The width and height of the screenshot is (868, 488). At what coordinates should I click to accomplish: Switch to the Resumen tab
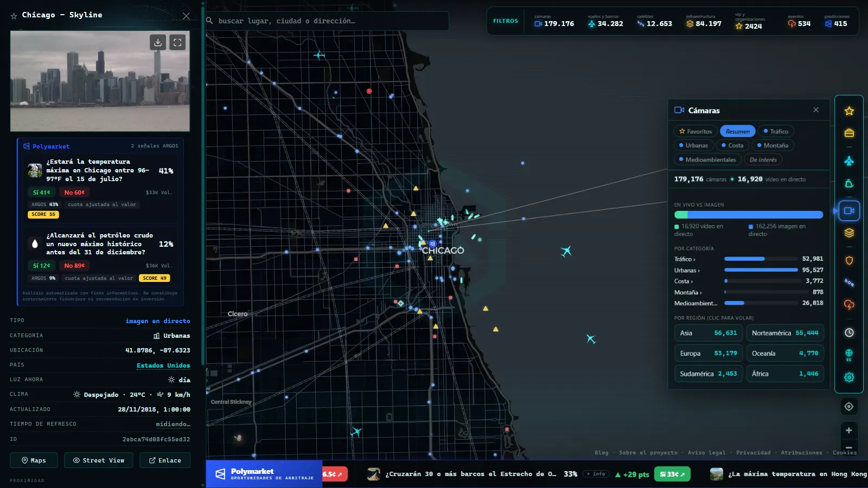737,131
